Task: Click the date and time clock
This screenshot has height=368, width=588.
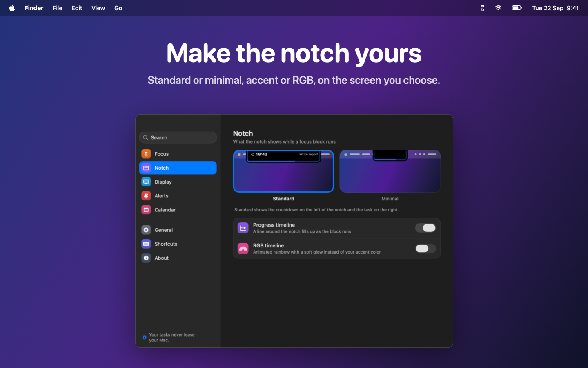Action: (555, 8)
